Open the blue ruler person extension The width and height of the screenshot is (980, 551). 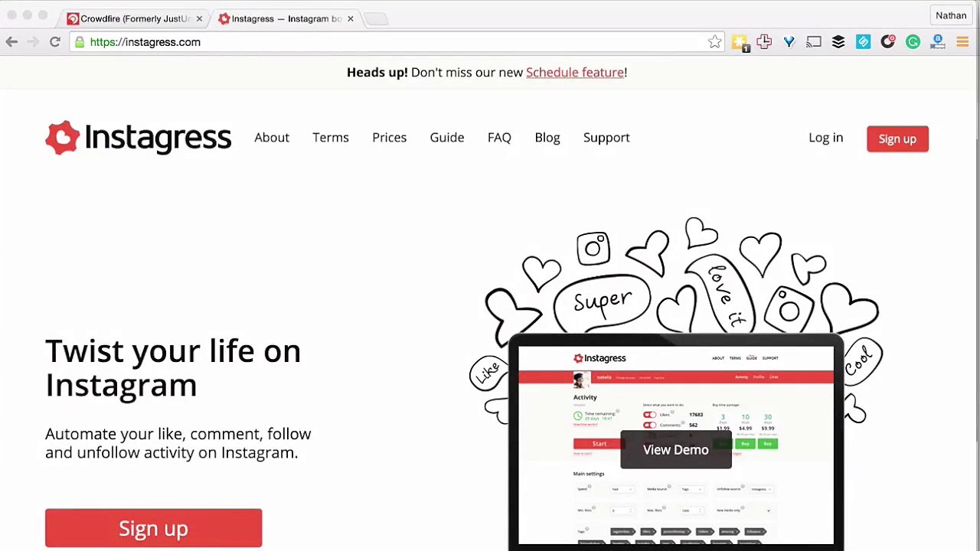tap(938, 42)
